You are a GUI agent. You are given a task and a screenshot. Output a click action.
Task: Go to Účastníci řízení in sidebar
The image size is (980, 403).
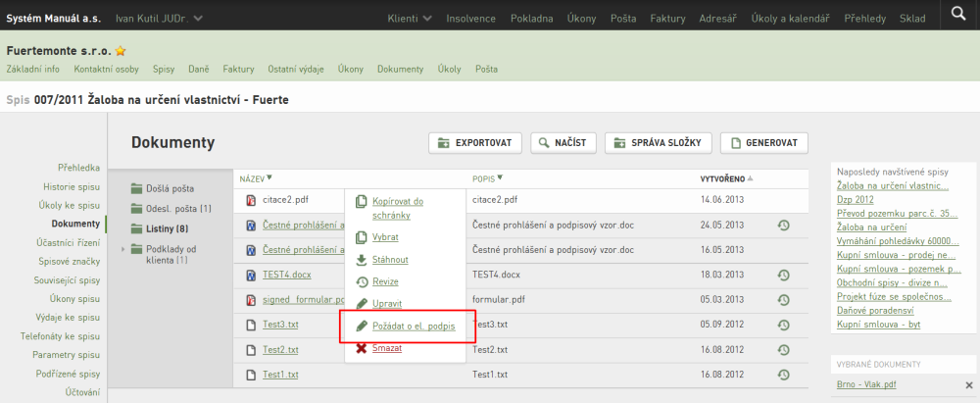pos(69,243)
